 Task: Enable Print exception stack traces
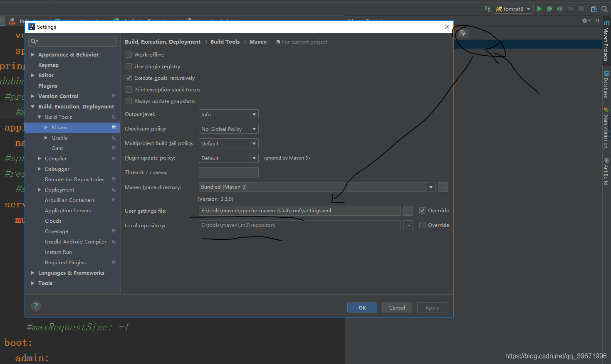pyautogui.click(x=129, y=89)
